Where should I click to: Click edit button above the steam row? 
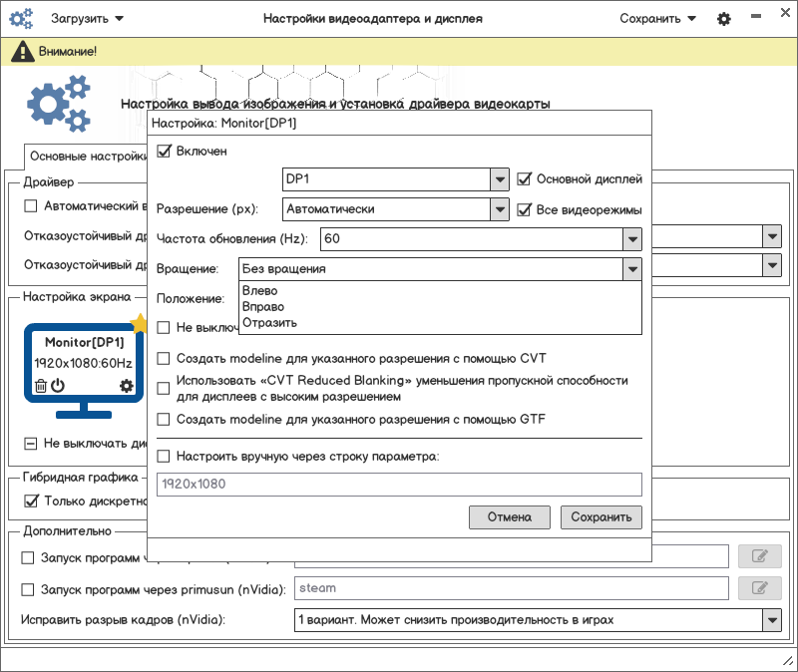[760, 556]
